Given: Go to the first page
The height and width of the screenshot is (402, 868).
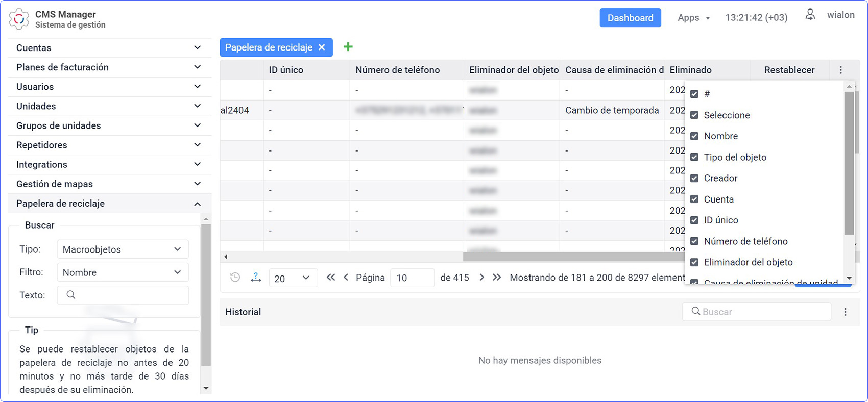Looking at the screenshot, I should pos(331,278).
